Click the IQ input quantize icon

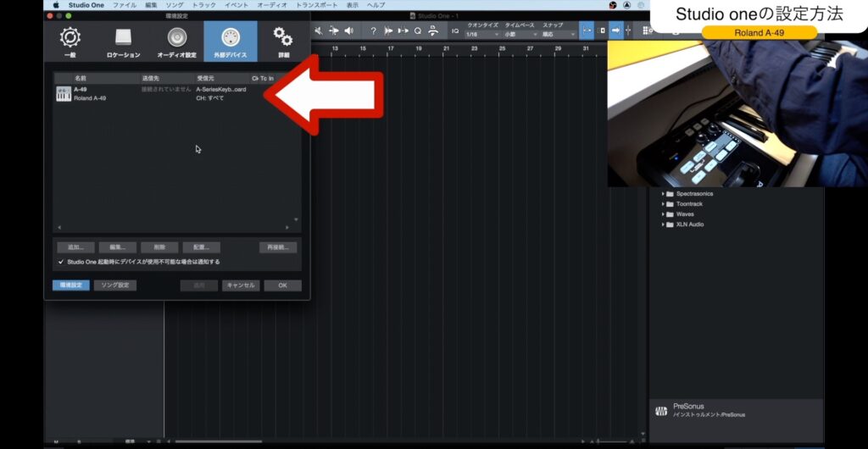coord(454,31)
